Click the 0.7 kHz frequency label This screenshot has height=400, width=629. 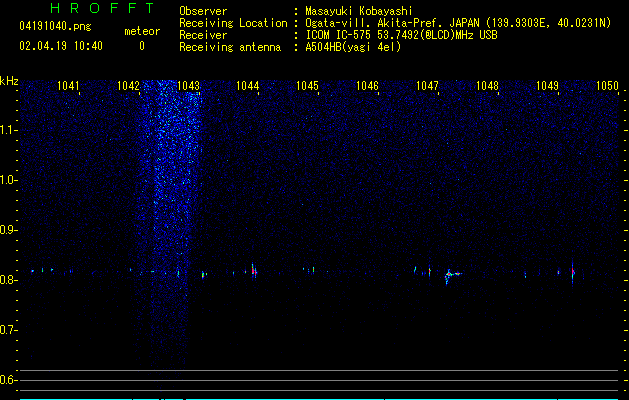point(8,330)
